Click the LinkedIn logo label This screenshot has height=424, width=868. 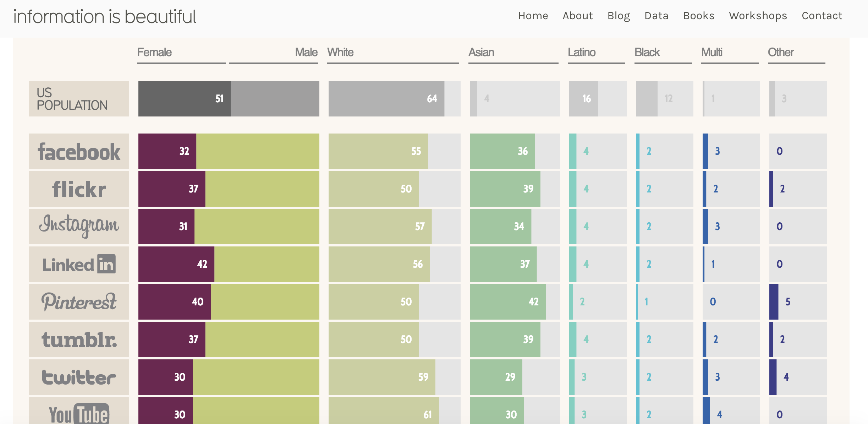coord(79,264)
